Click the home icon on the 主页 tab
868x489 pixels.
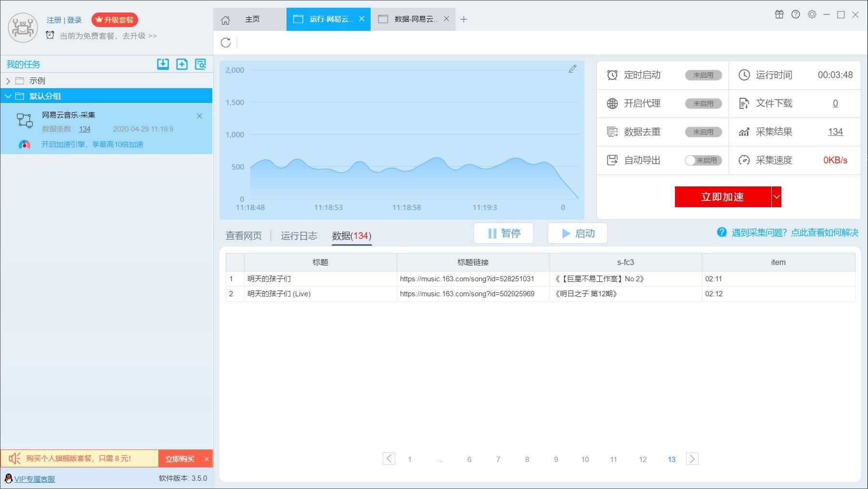click(225, 20)
